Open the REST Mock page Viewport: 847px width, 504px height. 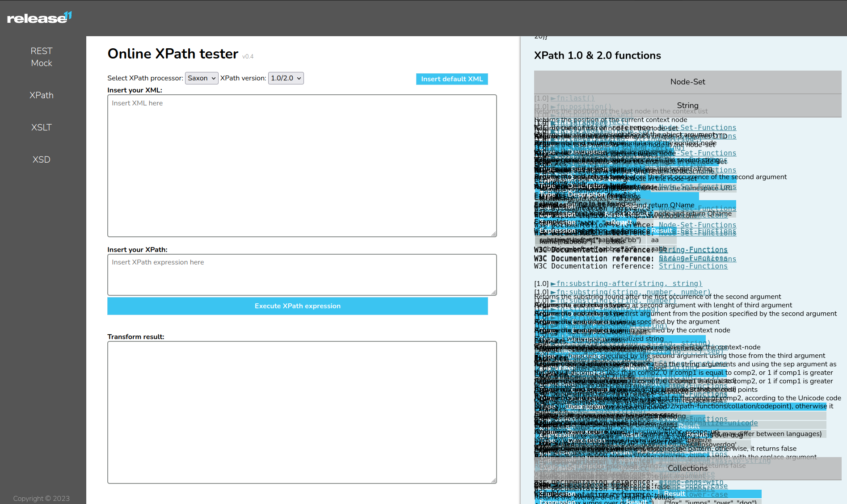(42, 57)
